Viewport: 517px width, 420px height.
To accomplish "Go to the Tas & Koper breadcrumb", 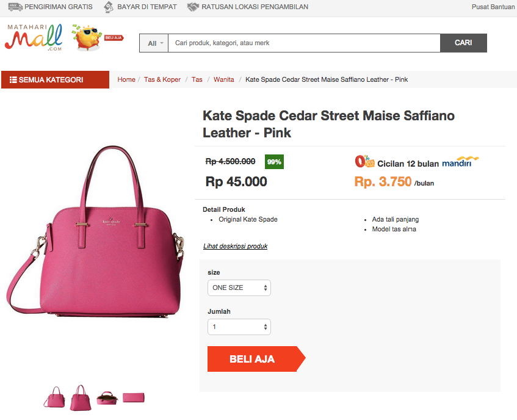I will (x=162, y=79).
